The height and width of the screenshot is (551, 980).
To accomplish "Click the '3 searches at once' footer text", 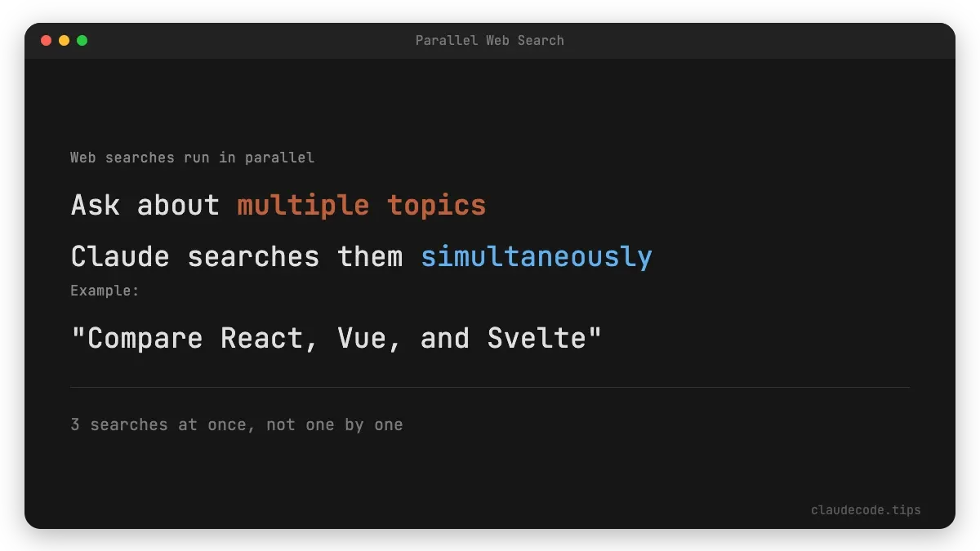I will [236, 424].
